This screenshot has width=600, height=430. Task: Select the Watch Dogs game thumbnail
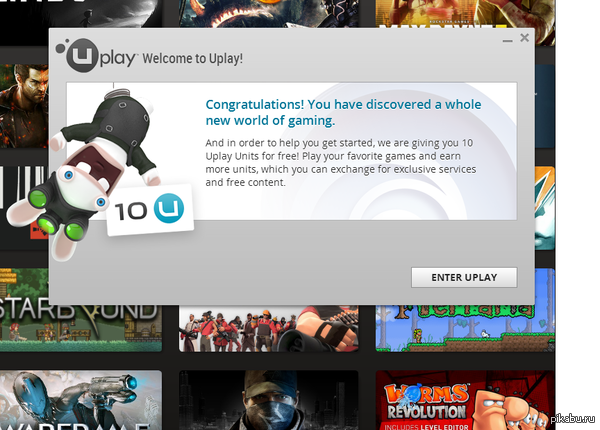269,400
